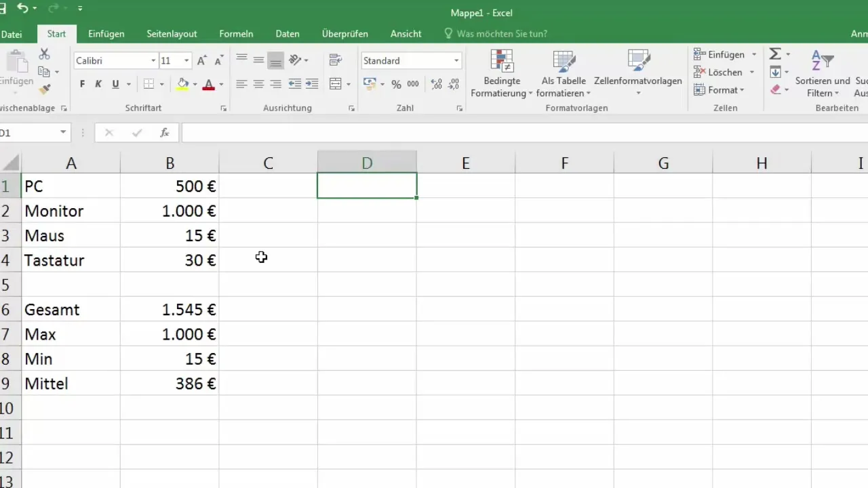Select cell containing 1.545 €
Viewport: 868px width, 488px height.
pyautogui.click(x=170, y=310)
